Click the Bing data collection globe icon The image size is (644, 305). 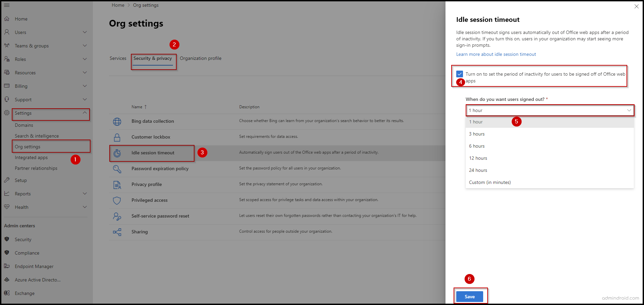(117, 121)
